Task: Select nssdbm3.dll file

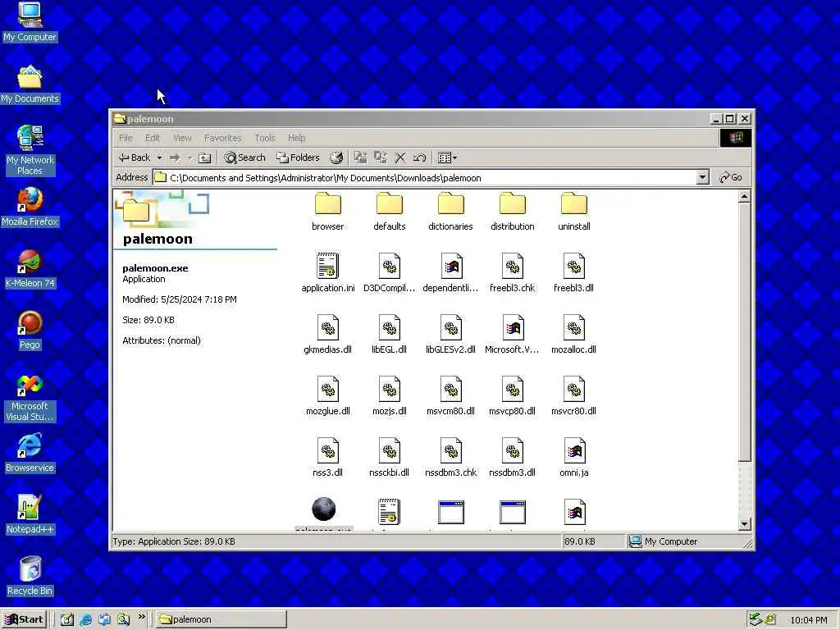Action: click(512, 458)
